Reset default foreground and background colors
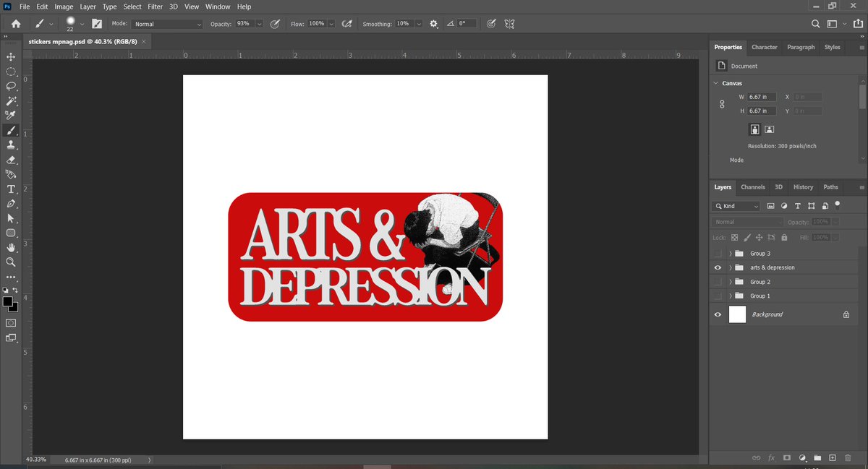Screen dimensions: 868x469 (x=6, y=290)
